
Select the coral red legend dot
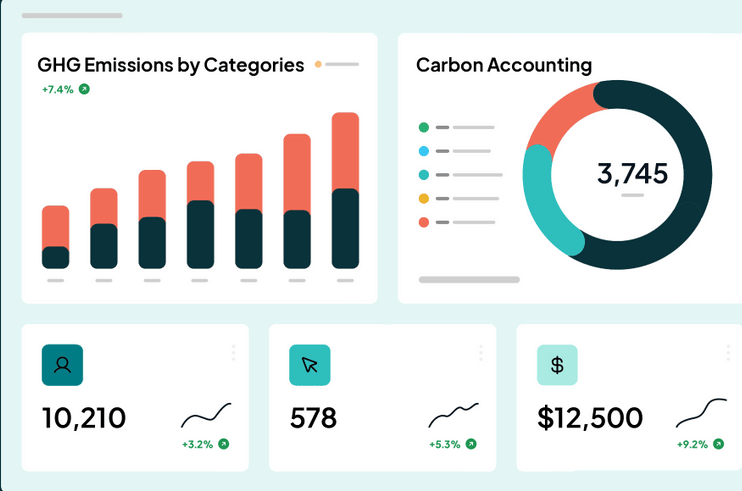tap(424, 222)
